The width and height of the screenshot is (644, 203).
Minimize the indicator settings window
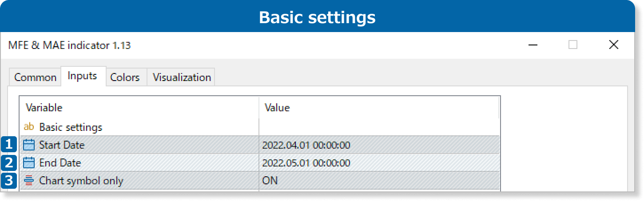click(533, 45)
